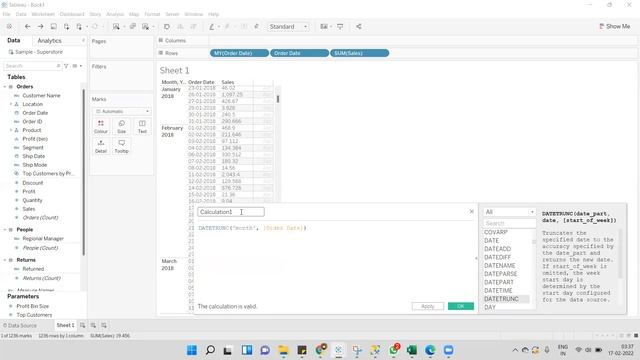Click the Tableau logo start icon

[x=9, y=27]
